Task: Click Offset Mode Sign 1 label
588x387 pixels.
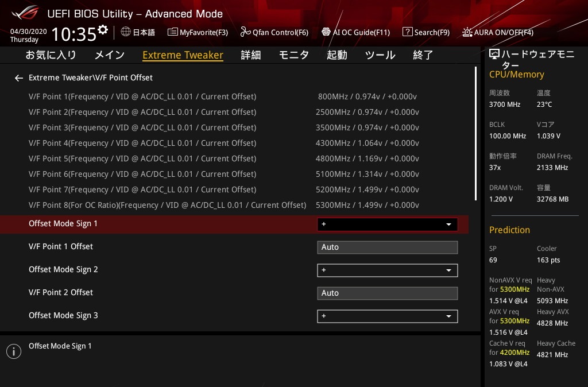Action: tap(63, 223)
